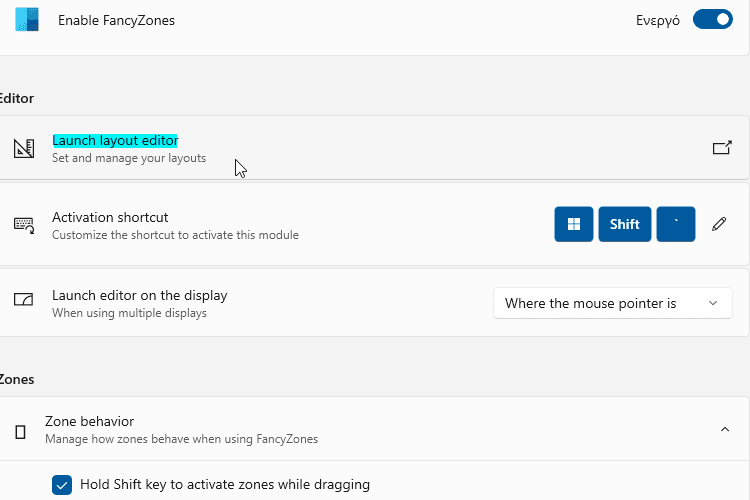Turn off the Enable FancyZones switch
Screen dimensions: 750x500
[712, 20]
